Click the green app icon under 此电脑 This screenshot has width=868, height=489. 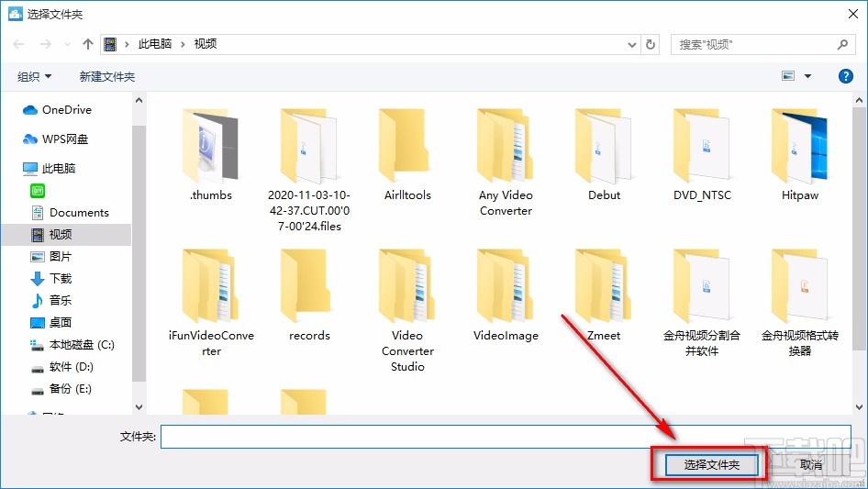click(x=37, y=191)
